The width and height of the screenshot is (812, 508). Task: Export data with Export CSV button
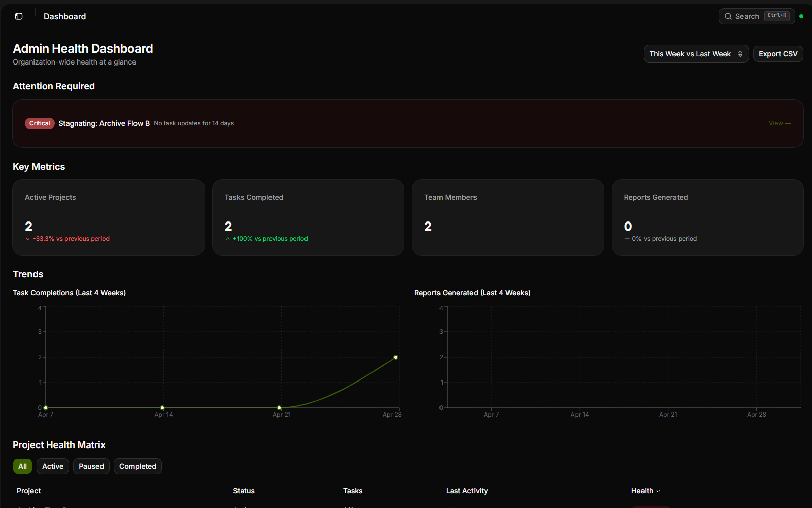(778, 54)
